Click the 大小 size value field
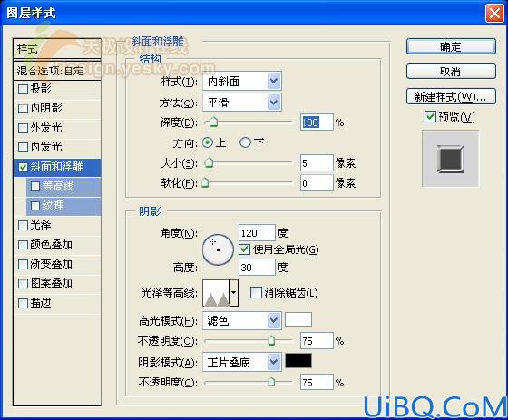 317,162
